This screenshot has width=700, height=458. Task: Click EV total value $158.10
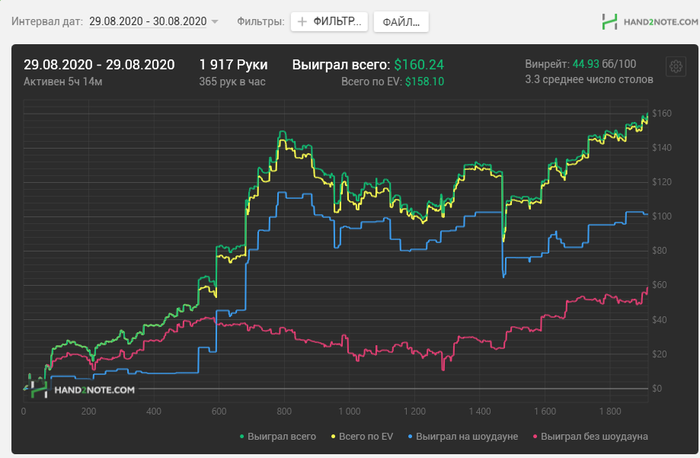click(x=425, y=82)
